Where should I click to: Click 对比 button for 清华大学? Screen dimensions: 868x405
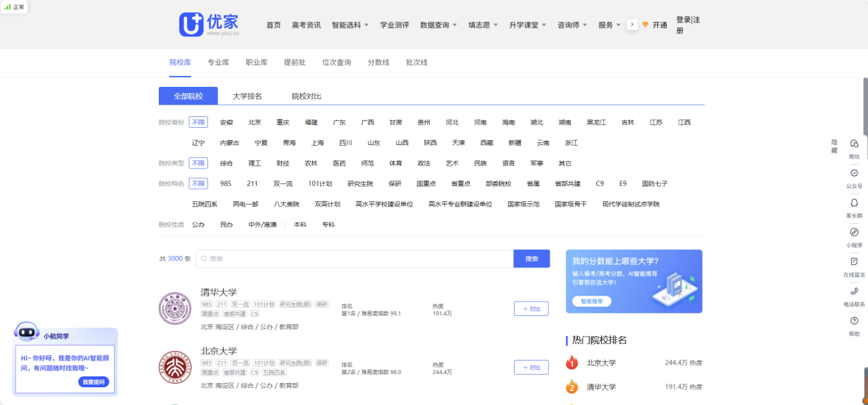click(x=531, y=309)
